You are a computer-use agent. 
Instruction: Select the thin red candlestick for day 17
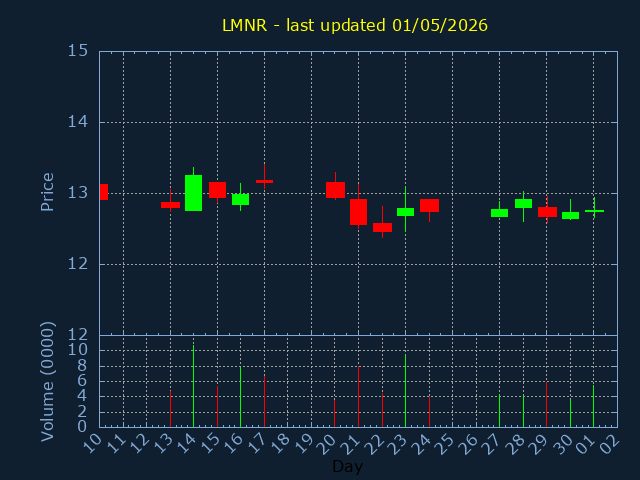(264, 181)
